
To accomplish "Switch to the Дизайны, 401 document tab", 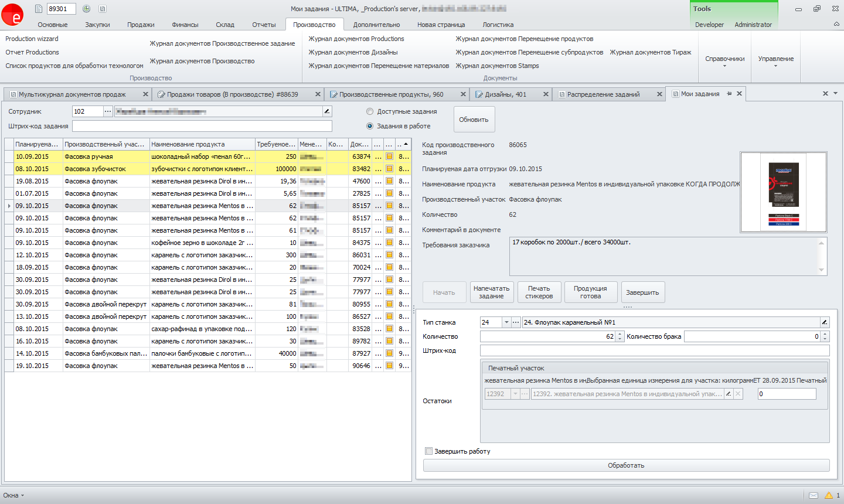I will [x=505, y=94].
